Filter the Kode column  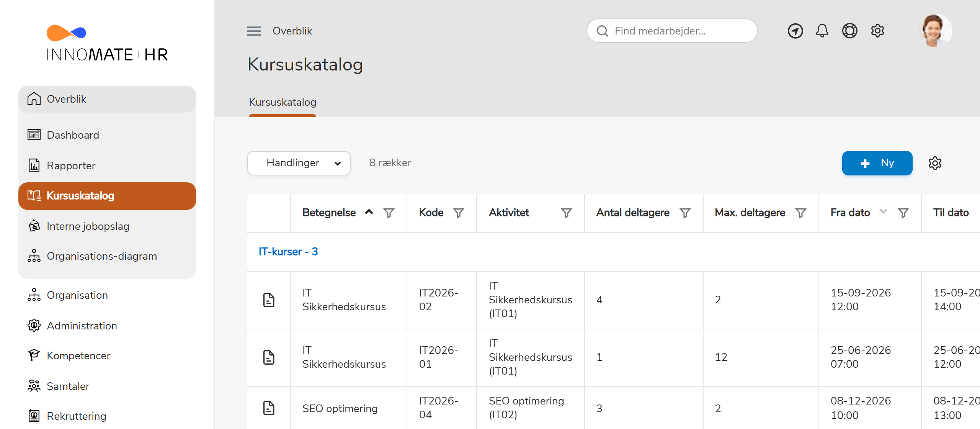(x=459, y=213)
